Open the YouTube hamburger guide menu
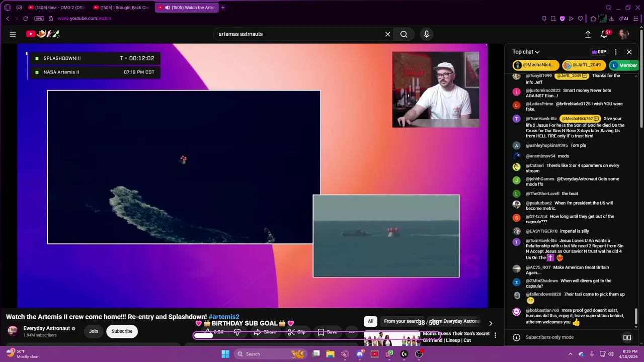Image resolution: width=644 pixels, height=362 pixels. pyautogui.click(x=13, y=34)
